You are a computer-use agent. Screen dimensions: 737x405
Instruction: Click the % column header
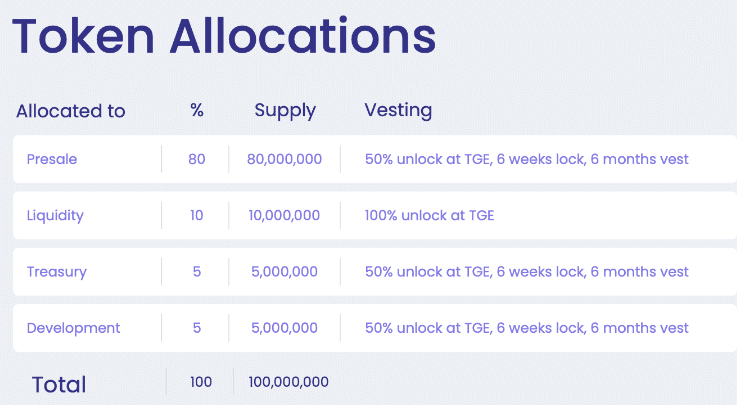pos(197,110)
